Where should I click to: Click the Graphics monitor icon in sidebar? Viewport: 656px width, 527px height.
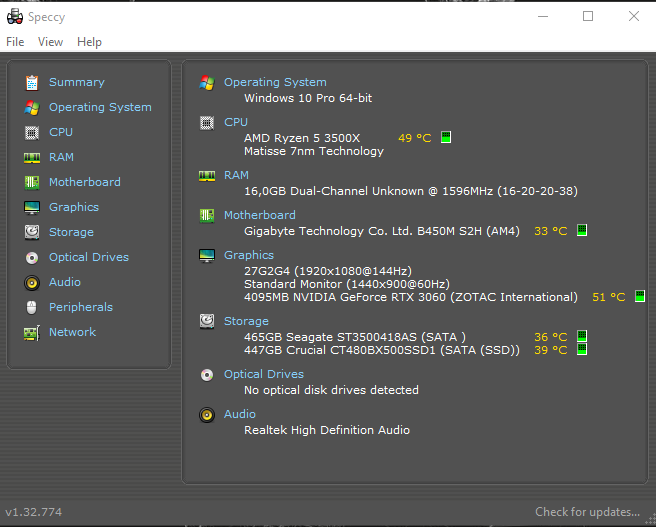pos(31,207)
